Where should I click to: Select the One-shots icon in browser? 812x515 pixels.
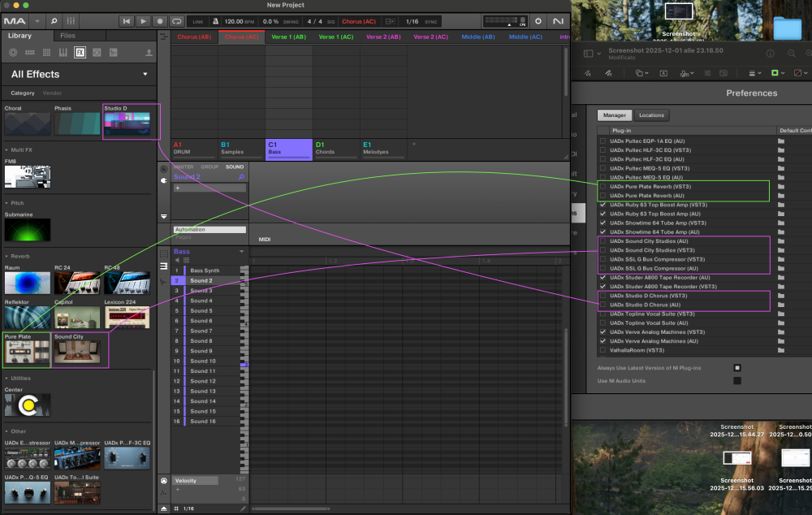[114, 52]
